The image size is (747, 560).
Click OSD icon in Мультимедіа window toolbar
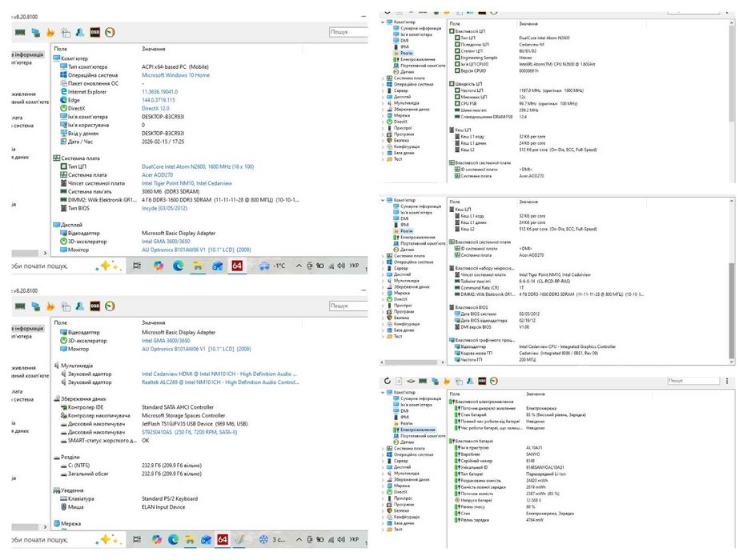94,306
